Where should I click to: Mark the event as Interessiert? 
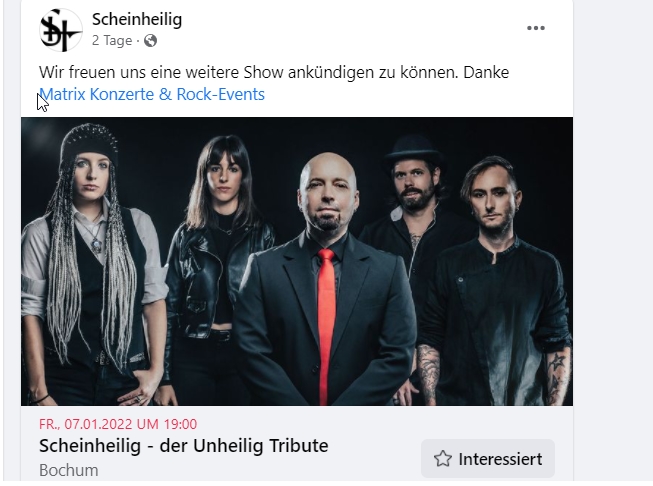click(x=488, y=459)
